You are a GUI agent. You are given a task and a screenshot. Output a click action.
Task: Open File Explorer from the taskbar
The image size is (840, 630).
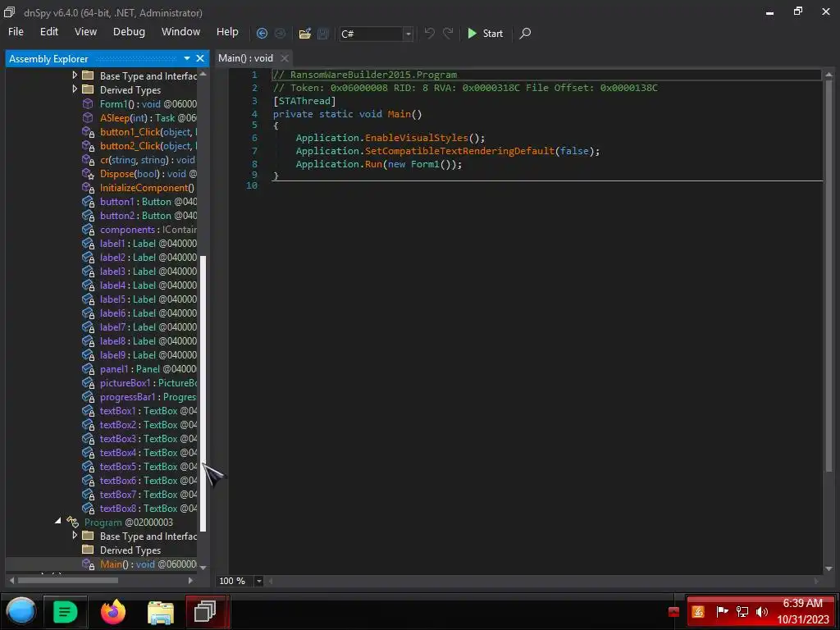(x=160, y=612)
